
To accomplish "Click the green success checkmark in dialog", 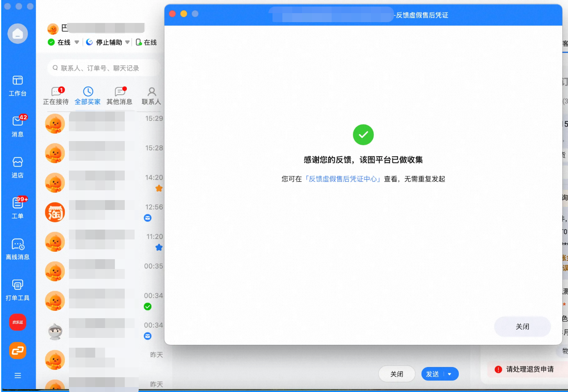I will pyautogui.click(x=363, y=134).
